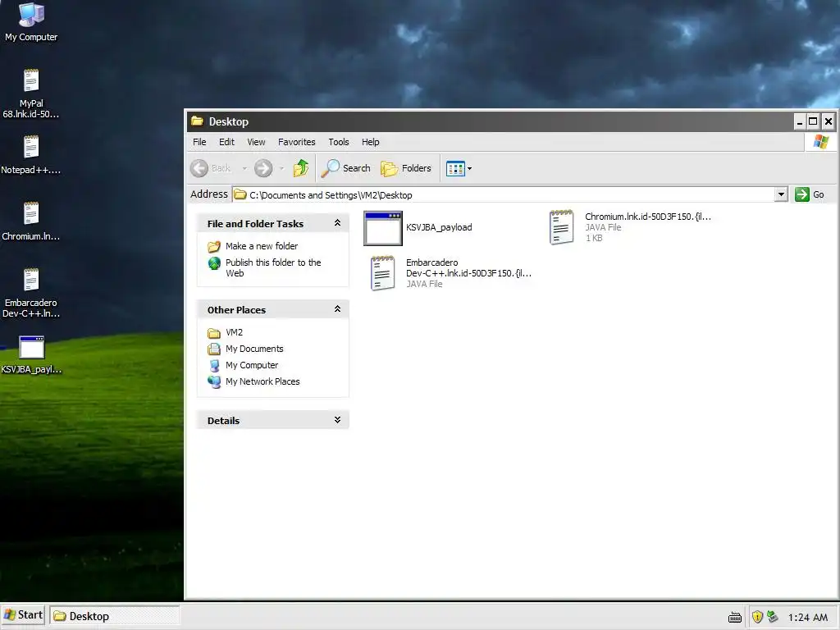
Task: Select Embarcadero Dev-C++.lnk file name in Explorer
Action: pyautogui.click(x=468, y=268)
